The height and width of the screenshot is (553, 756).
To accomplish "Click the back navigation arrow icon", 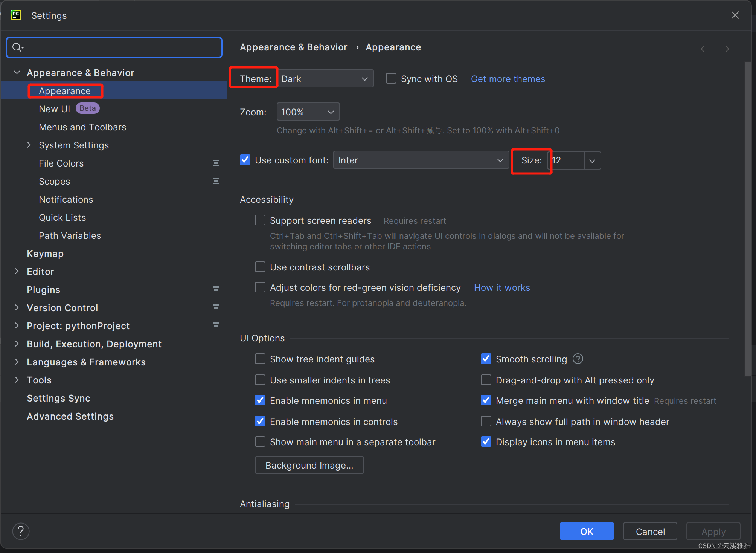I will [705, 49].
